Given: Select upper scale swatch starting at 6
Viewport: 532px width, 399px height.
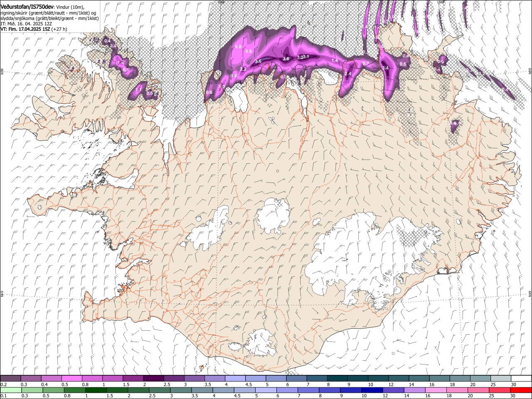Looking at the screenshot, I should pyautogui.click(x=296, y=378).
